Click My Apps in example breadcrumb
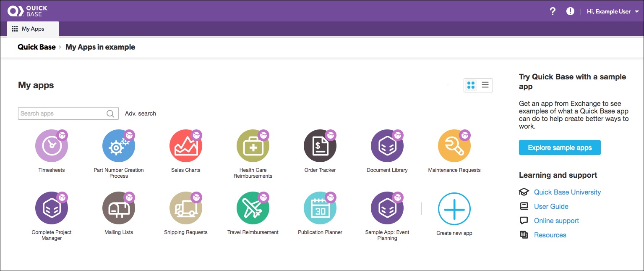The width and height of the screenshot is (644, 271). pyautogui.click(x=100, y=47)
